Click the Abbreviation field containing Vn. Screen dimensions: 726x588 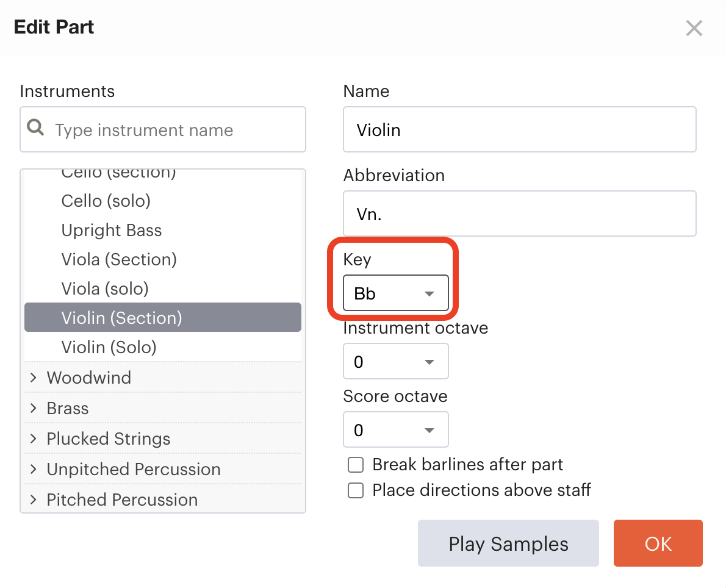[x=520, y=213]
